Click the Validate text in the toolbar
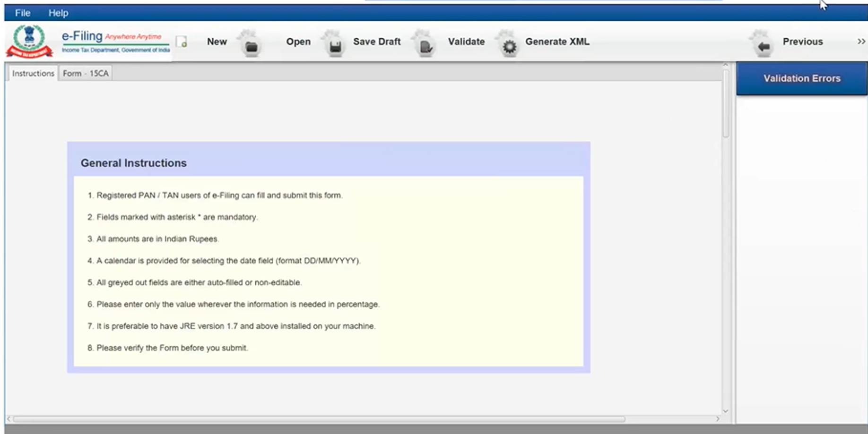This screenshot has height=434, width=868. click(x=466, y=42)
